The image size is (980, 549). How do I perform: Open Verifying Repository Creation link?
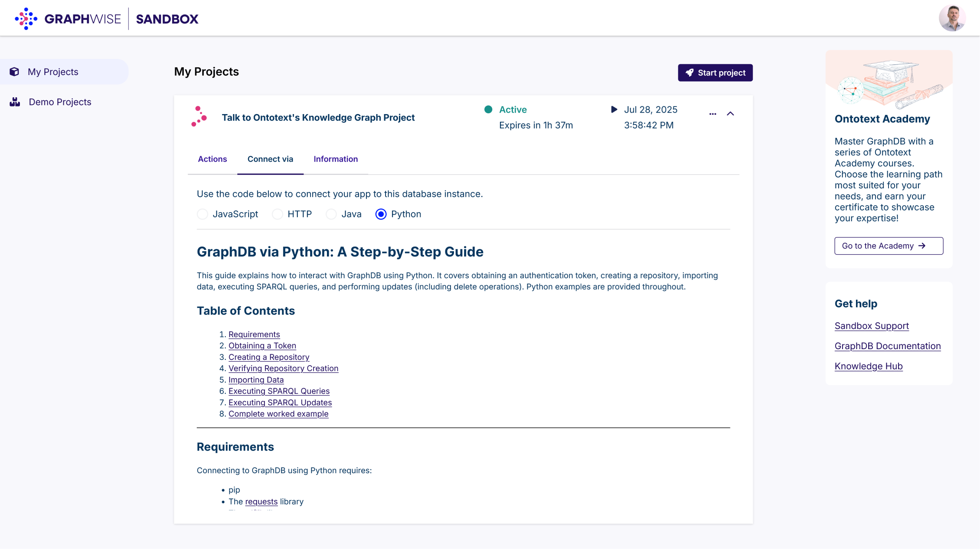[x=283, y=368]
